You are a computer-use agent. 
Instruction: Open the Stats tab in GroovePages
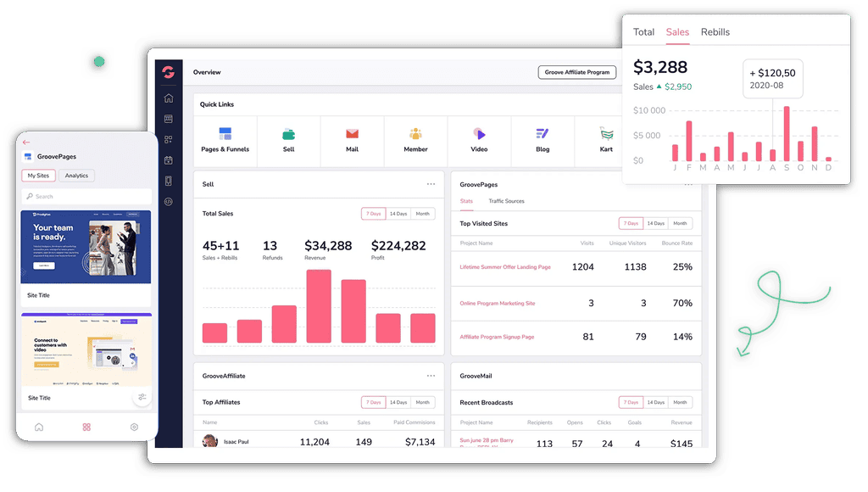coord(466,201)
